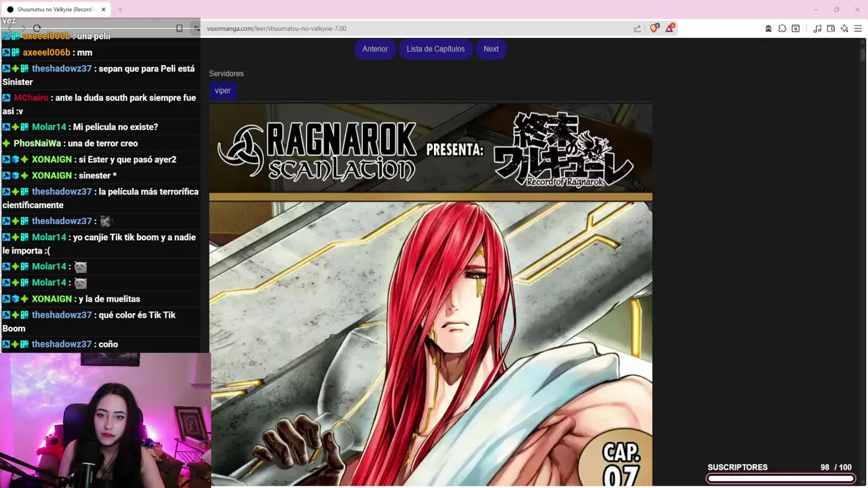Screen dimensions: 868x488
Task: Reload the page with the refresh icon
Action: coord(37,28)
